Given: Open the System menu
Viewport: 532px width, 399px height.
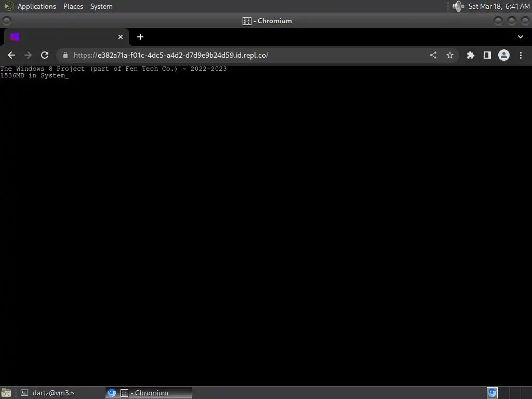Looking at the screenshot, I should [101, 6].
